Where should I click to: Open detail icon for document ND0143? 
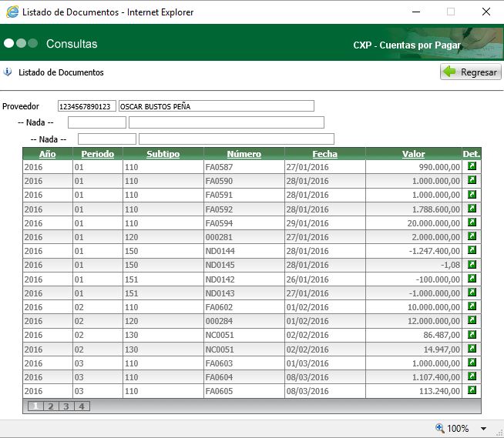coord(472,293)
